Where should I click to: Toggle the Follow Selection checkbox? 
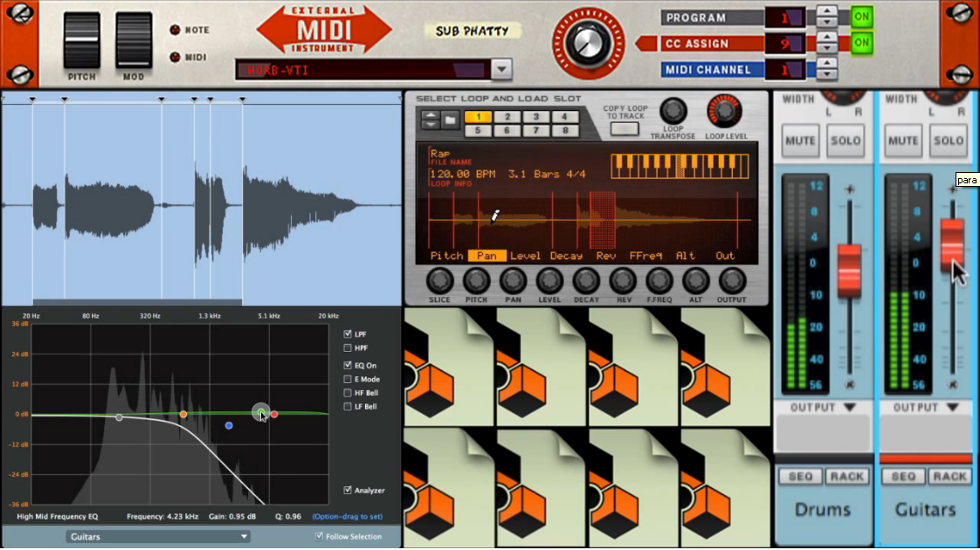pos(319,536)
